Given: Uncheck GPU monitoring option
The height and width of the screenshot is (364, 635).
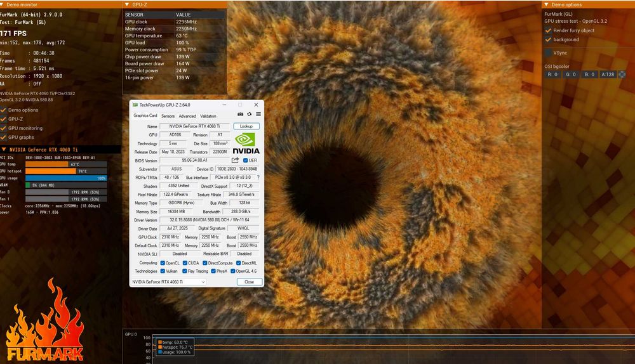Looking at the screenshot, I should click(3, 128).
